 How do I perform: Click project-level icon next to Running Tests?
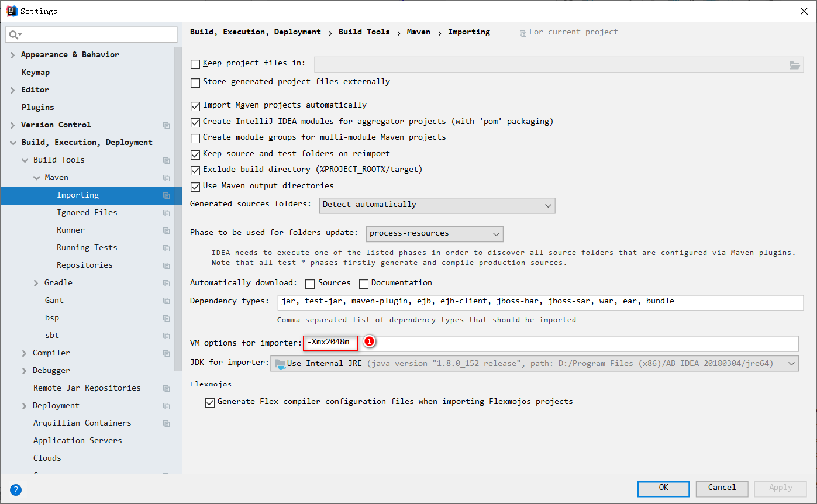click(167, 248)
